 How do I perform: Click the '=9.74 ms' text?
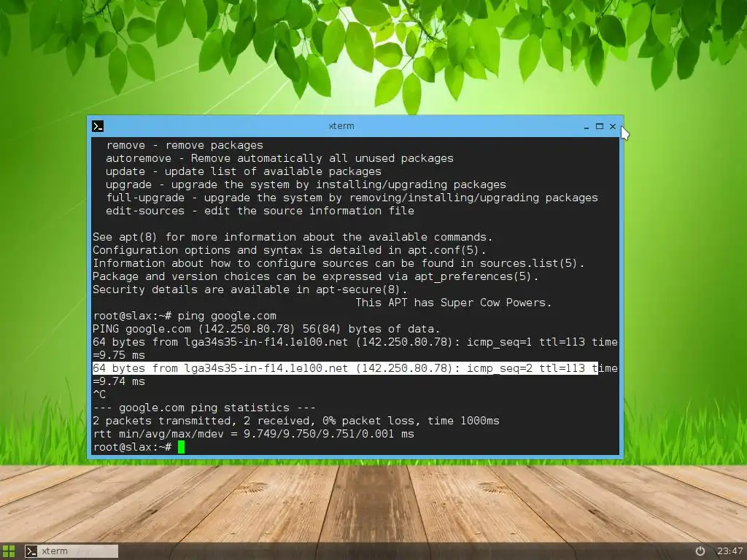(x=119, y=381)
